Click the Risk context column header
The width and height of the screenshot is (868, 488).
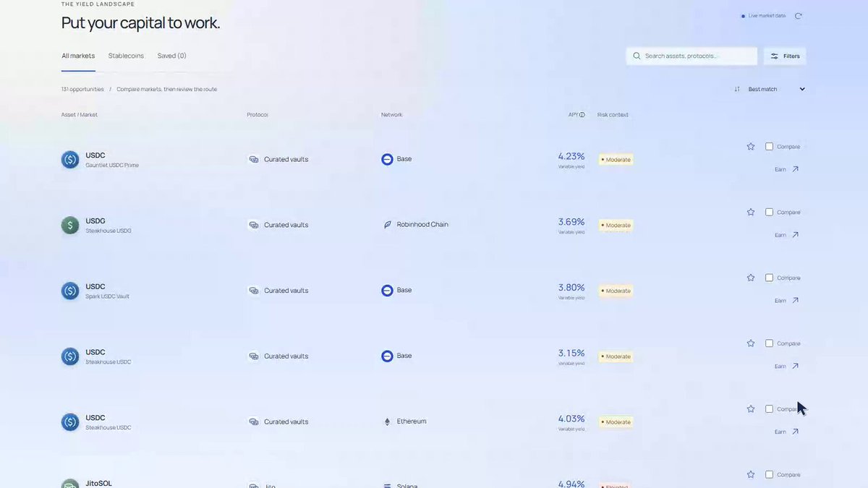(613, 115)
